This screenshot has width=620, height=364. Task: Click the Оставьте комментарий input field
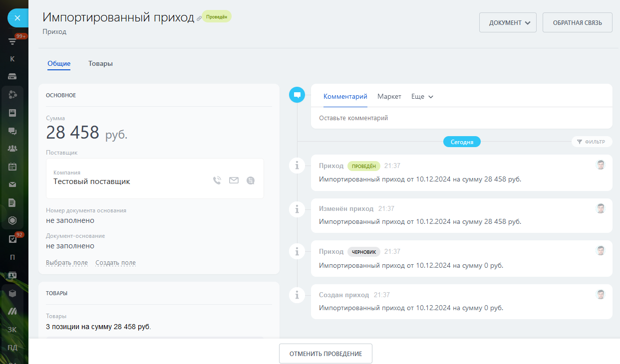[461, 118]
